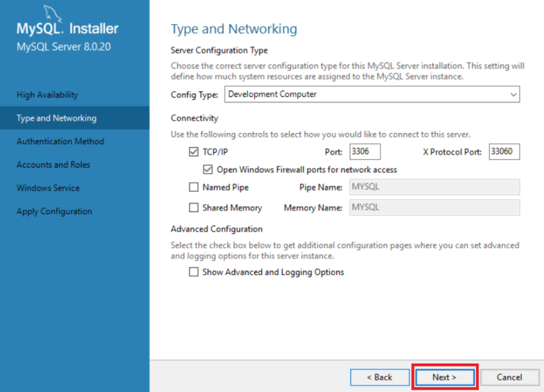The width and height of the screenshot is (544, 392).
Task: Cancel the MySQL installer
Action: coord(509,377)
